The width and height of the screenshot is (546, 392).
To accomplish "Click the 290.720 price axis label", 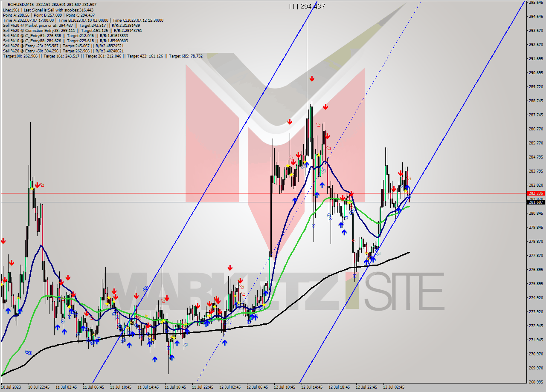I will coord(536,73).
